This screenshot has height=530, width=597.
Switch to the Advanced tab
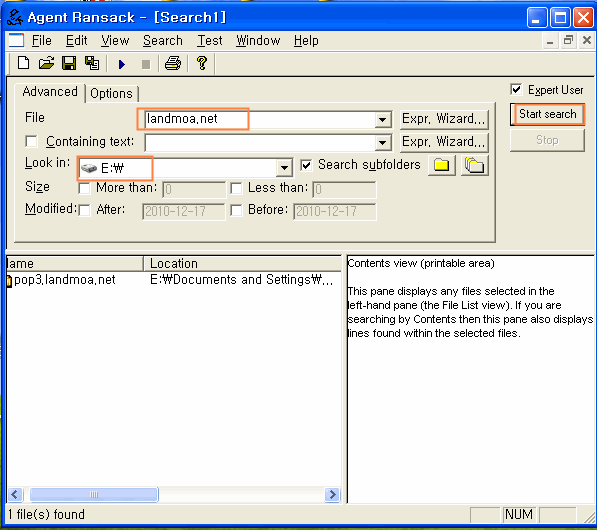point(50,92)
